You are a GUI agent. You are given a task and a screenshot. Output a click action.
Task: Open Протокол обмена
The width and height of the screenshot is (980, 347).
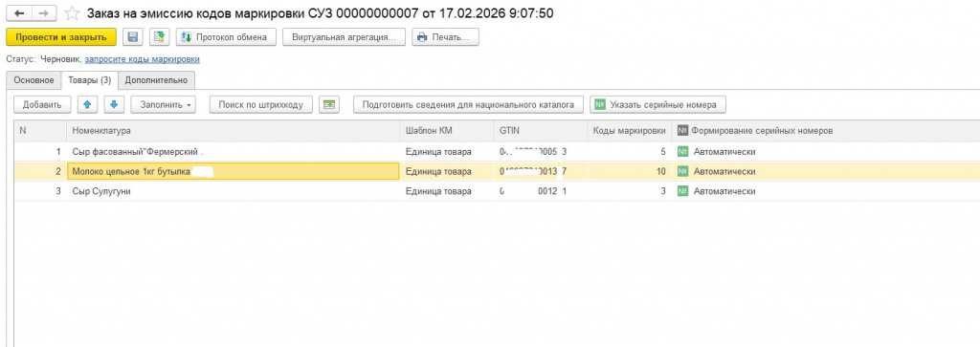(226, 37)
